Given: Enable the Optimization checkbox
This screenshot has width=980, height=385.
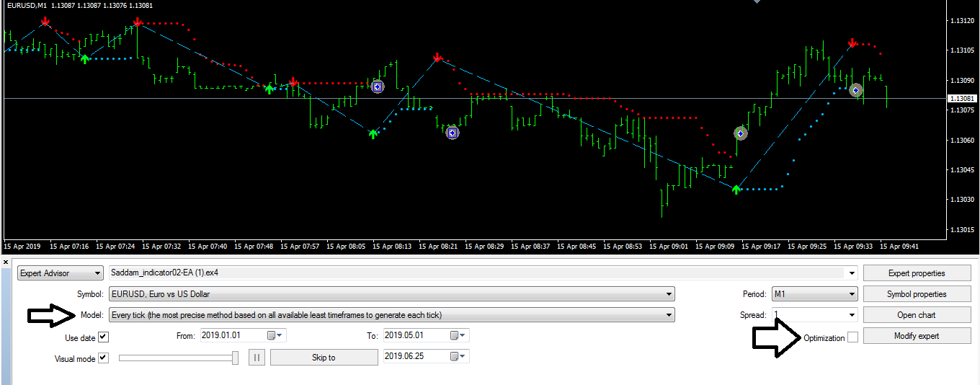Looking at the screenshot, I should coord(852,337).
